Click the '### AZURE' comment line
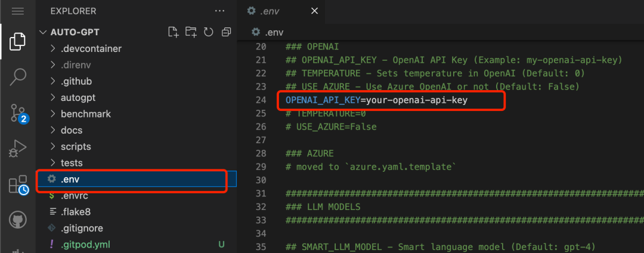This screenshot has width=644, height=253. (x=309, y=153)
